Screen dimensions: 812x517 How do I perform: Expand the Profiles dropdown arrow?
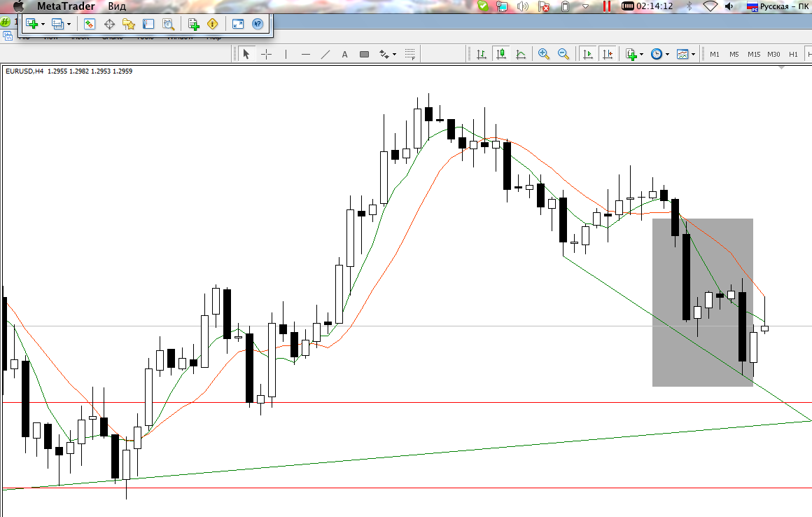pos(69,25)
